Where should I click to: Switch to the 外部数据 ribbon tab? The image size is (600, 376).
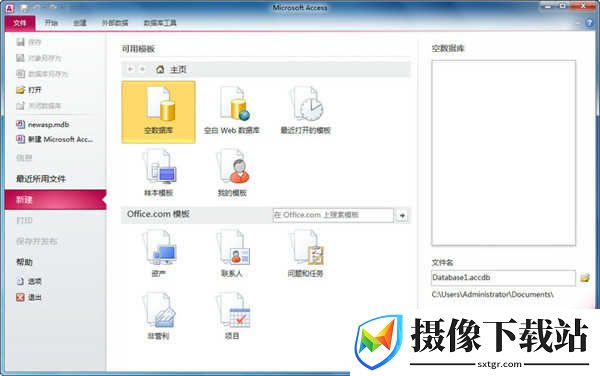pos(115,23)
